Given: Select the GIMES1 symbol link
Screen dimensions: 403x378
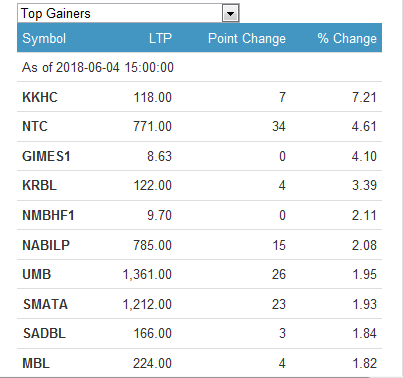Looking at the screenshot, I should tap(46, 156).
